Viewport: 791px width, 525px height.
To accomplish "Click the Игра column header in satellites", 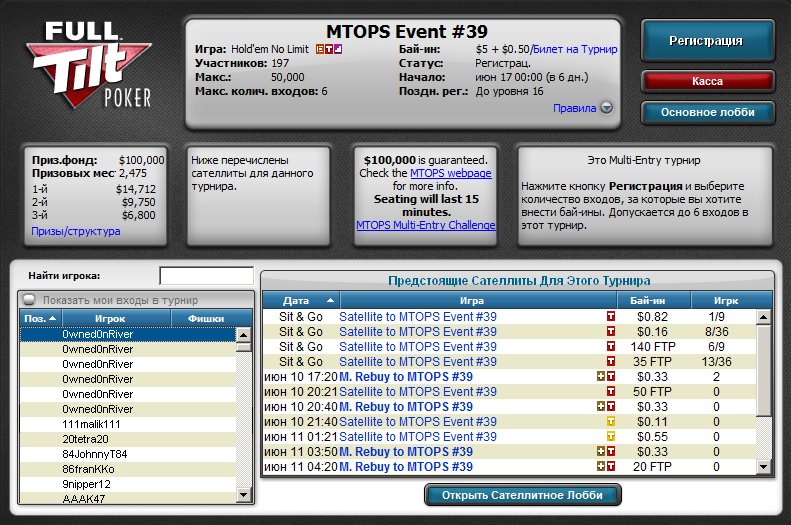I will [x=478, y=301].
